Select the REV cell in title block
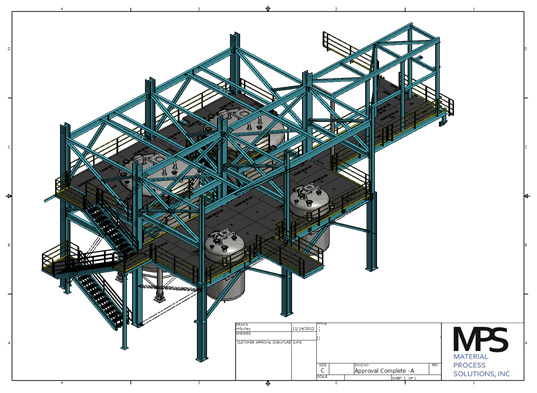This screenshot has width=537, height=393. coord(435,369)
